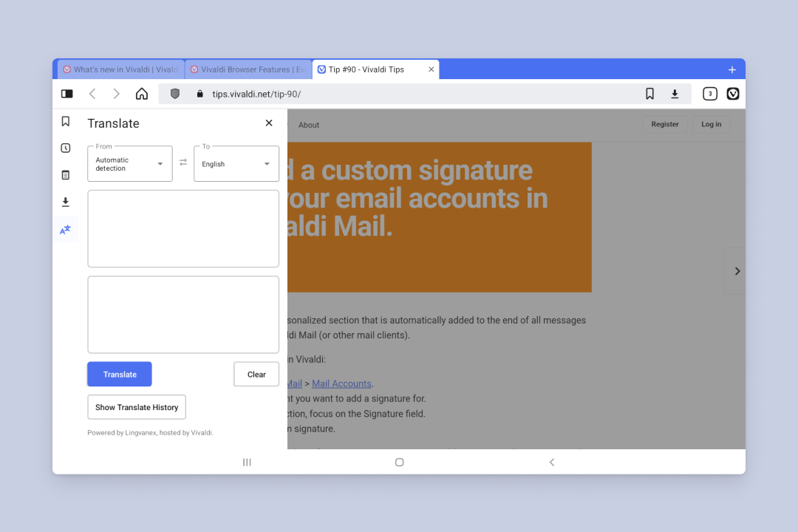Viewport: 798px width, 532px height.
Task: Go forward with the forward arrow
Action: (117, 94)
